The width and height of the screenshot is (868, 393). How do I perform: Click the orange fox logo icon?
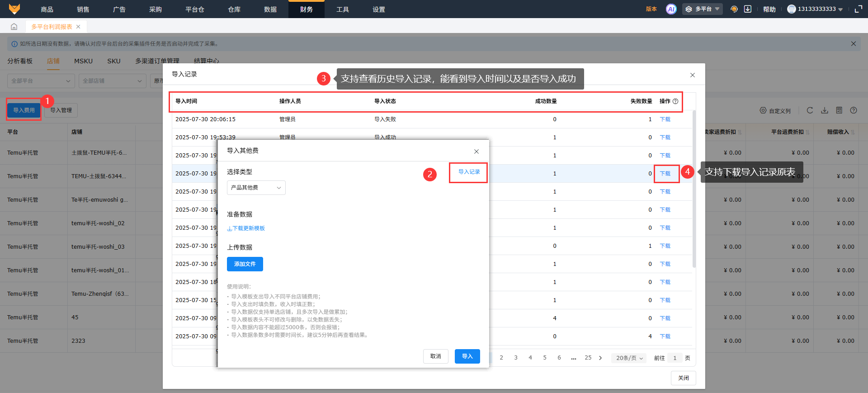click(x=14, y=9)
